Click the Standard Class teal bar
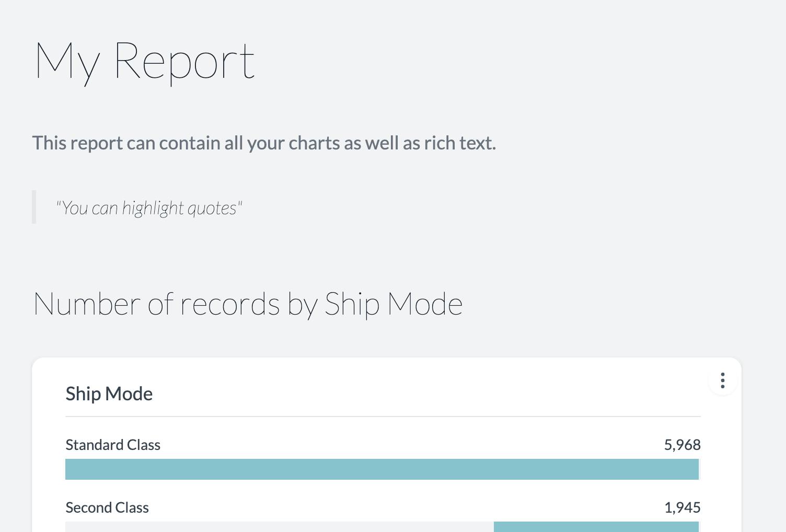The height and width of the screenshot is (532, 786). [382, 469]
